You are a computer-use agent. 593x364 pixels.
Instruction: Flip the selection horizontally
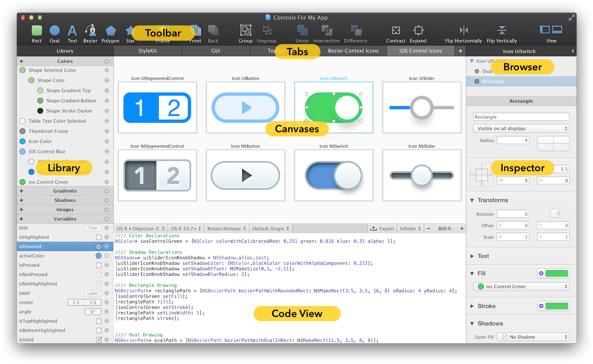coord(463,31)
